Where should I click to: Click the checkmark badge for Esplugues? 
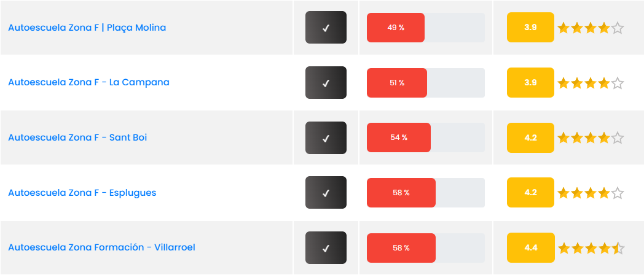click(x=326, y=193)
